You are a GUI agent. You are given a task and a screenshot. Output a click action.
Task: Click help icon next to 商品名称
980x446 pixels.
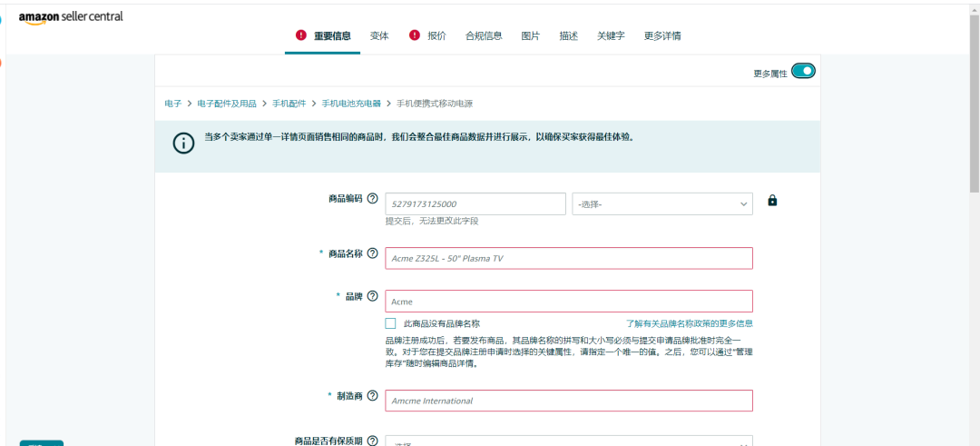373,253
